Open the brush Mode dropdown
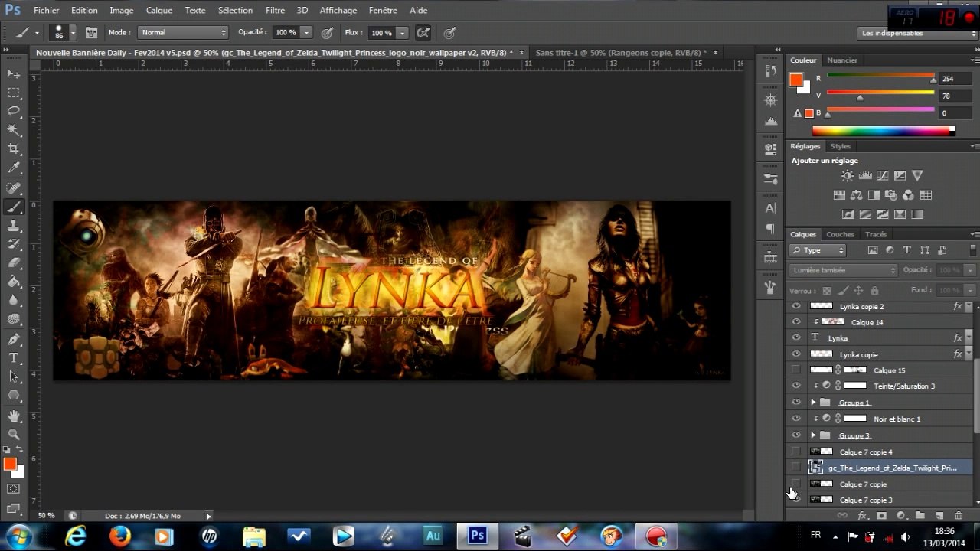This screenshot has width=980, height=551. click(x=183, y=33)
